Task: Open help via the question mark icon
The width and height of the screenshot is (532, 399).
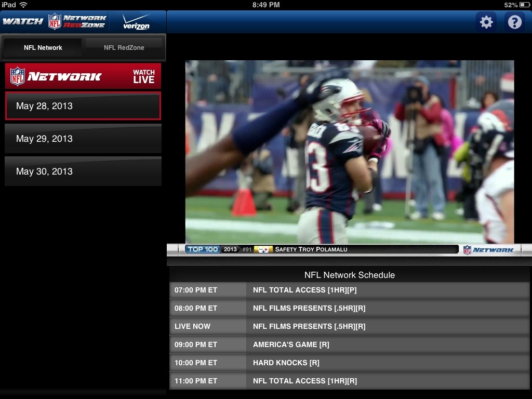Action: [514, 22]
